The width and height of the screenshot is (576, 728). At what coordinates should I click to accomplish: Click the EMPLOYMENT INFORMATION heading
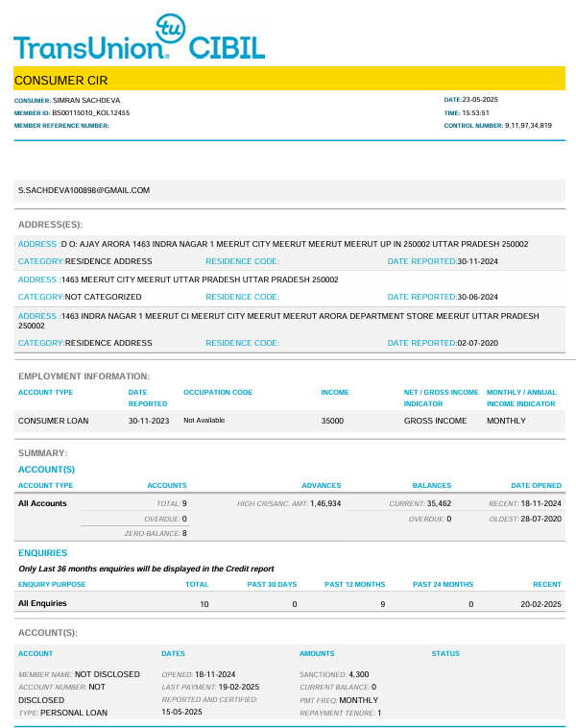click(x=84, y=376)
